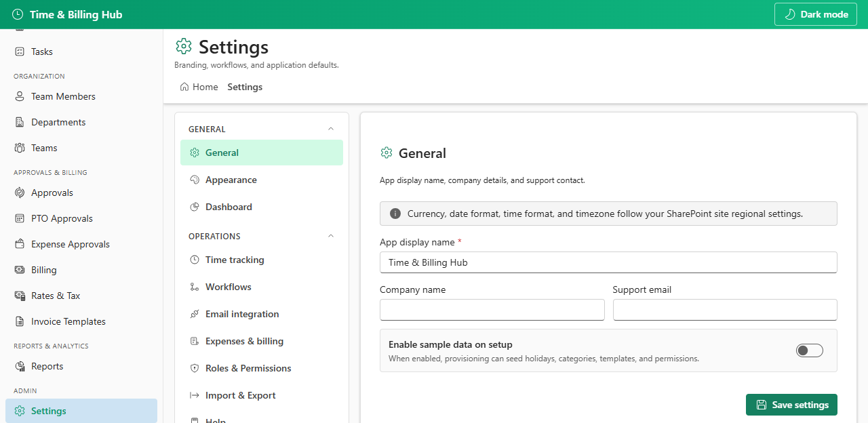Collapse the OPERATIONS settings section chevron
Viewport: 868px width, 423px height.
pos(331,236)
